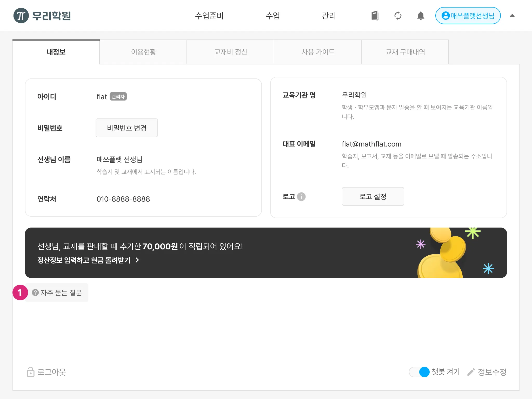Toggle the 챗봇 켜기 switch

tap(419, 372)
